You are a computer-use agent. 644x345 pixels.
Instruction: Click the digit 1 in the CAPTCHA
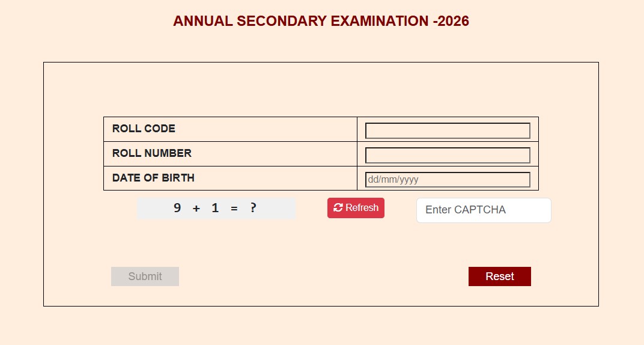[215, 209]
